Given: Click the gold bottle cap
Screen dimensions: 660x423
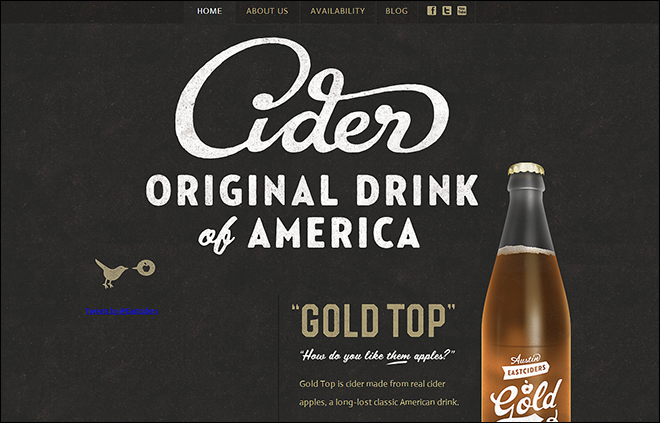Looking at the screenshot, I should coord(526,168).
